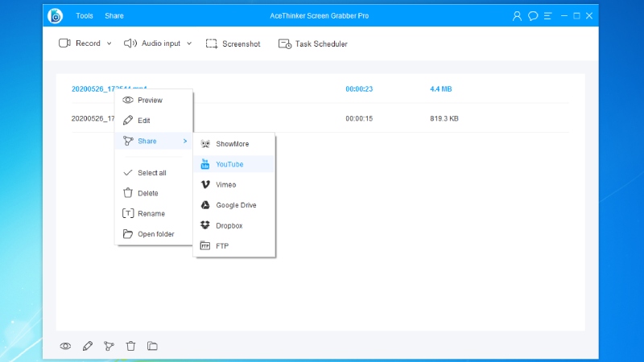644x362 pixels.
Task: Choose Edit from the context menu
Action: coord(154,120)
